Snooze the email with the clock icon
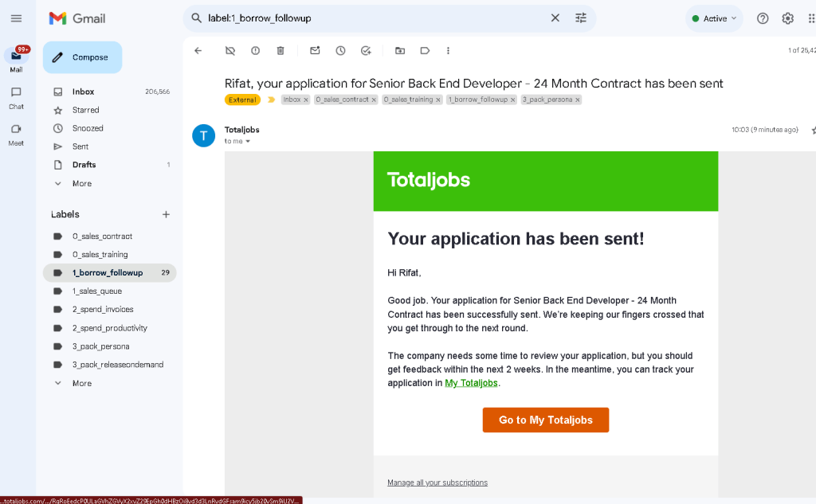Screen dimensions: 816x504 tap(340, 50)
